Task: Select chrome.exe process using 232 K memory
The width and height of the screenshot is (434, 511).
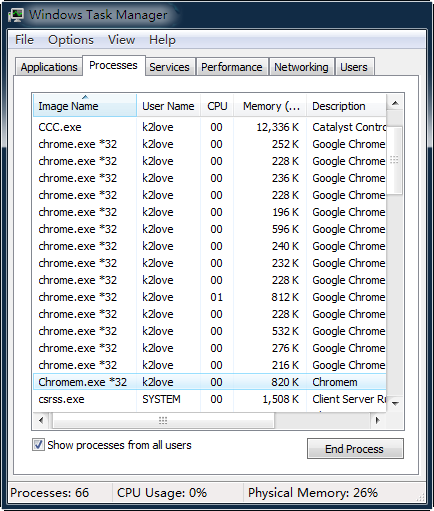Action: coord(209,263)
